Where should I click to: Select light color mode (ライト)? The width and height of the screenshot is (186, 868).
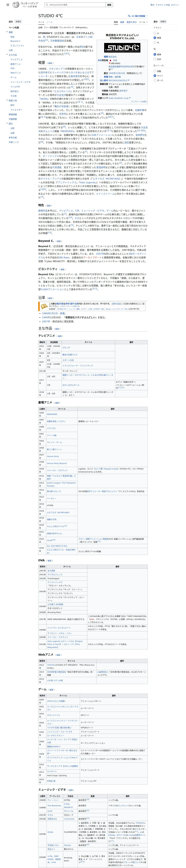click(x=155, y=76)
